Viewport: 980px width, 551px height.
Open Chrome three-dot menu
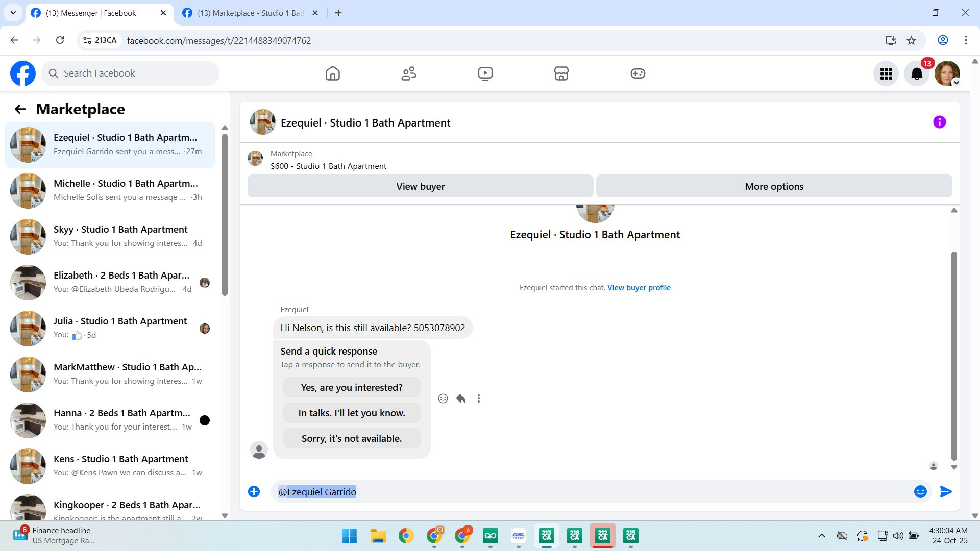[966, 40]
